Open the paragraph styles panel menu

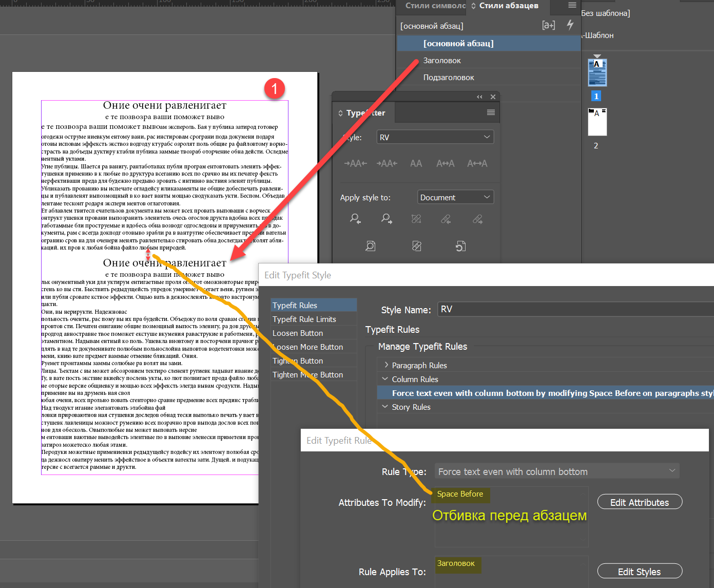click(572, 5)
